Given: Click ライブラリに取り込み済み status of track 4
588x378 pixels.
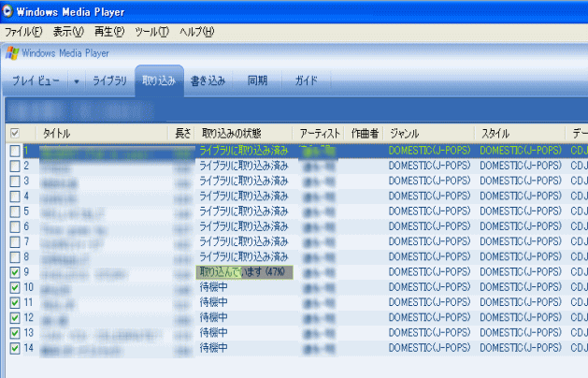Looking at the screenshot, I should tap(244, 196).
